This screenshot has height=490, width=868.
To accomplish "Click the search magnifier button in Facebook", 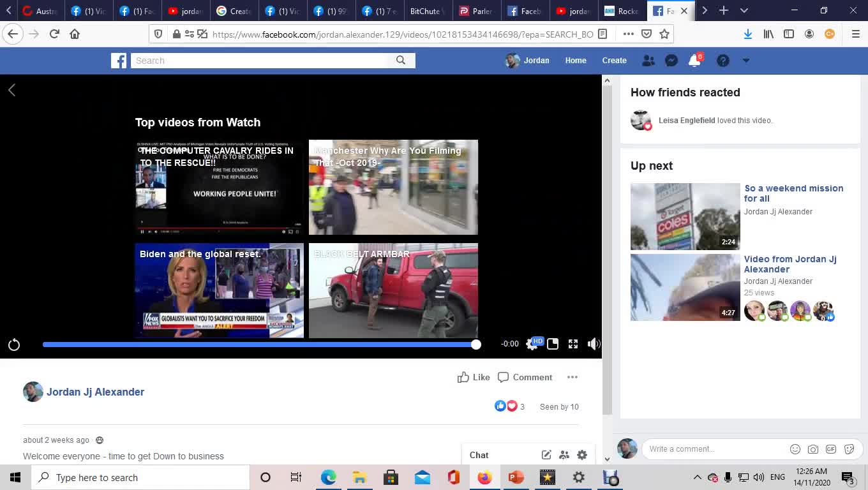I will pyautogui.click(x=401, y=60).
